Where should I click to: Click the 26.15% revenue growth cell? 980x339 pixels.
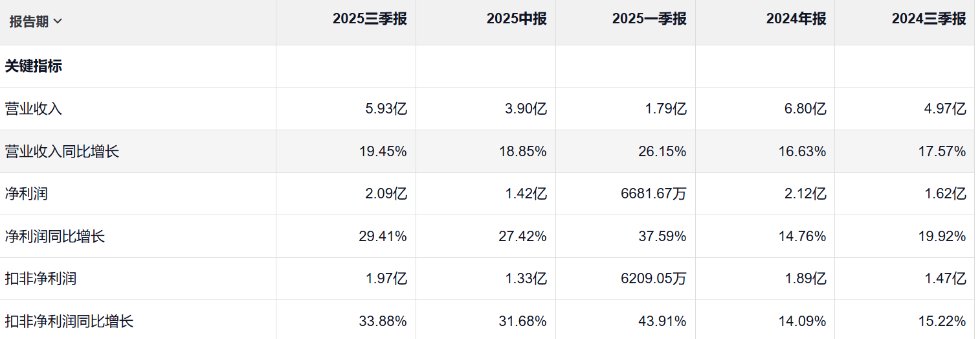point(662,152)
